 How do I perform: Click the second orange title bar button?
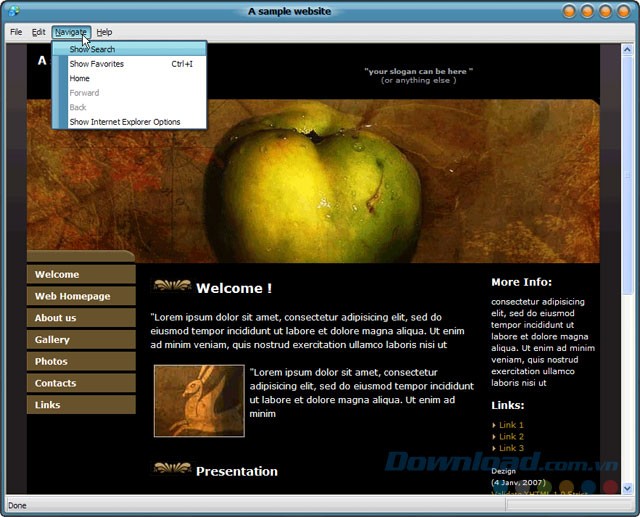(587, 11)
